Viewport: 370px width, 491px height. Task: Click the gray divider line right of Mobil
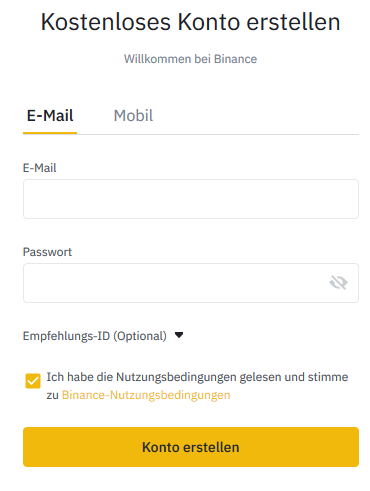[256, 134]
